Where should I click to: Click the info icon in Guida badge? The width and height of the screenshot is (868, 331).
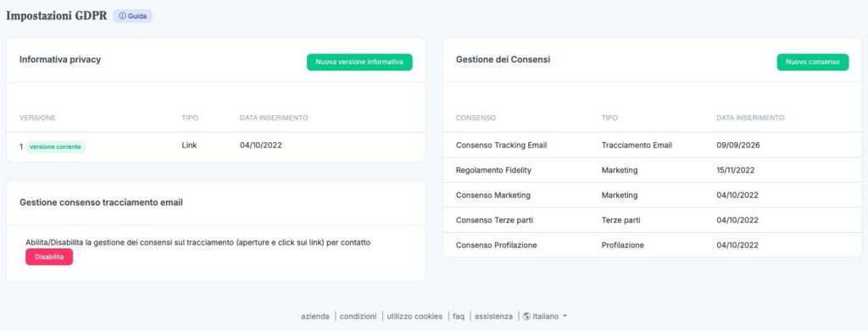point(122,16)
